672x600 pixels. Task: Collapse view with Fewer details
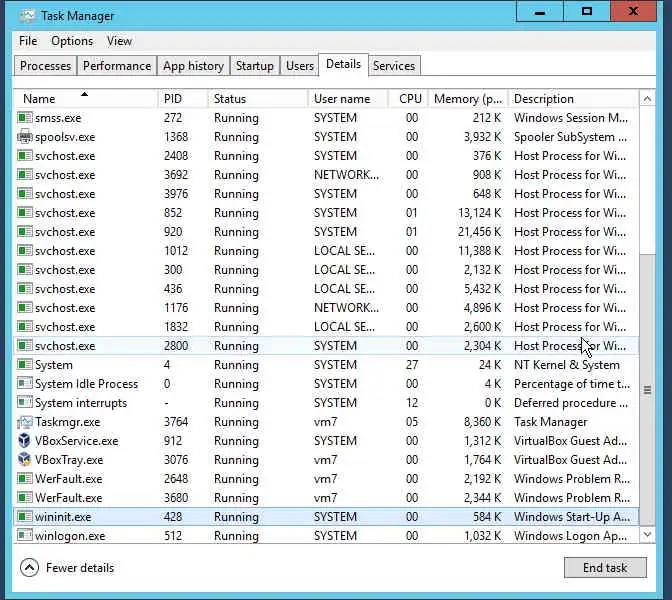[67, 567]
